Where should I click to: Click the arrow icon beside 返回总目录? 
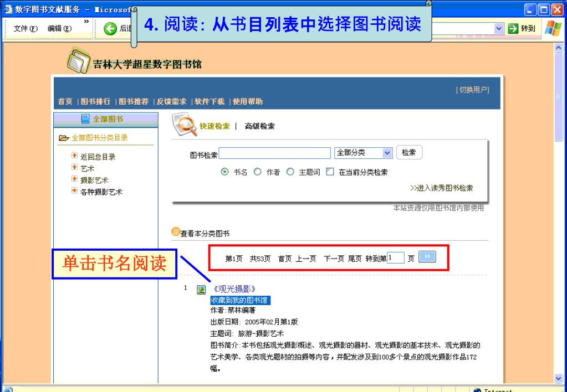point(74,156)
